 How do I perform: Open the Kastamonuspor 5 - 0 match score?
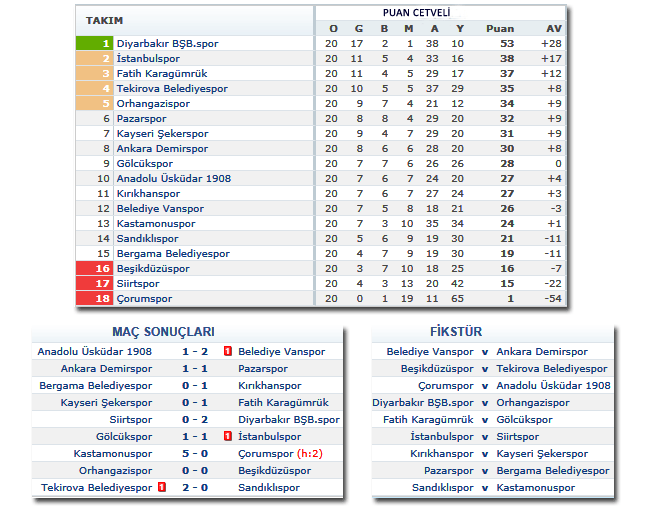195,454
